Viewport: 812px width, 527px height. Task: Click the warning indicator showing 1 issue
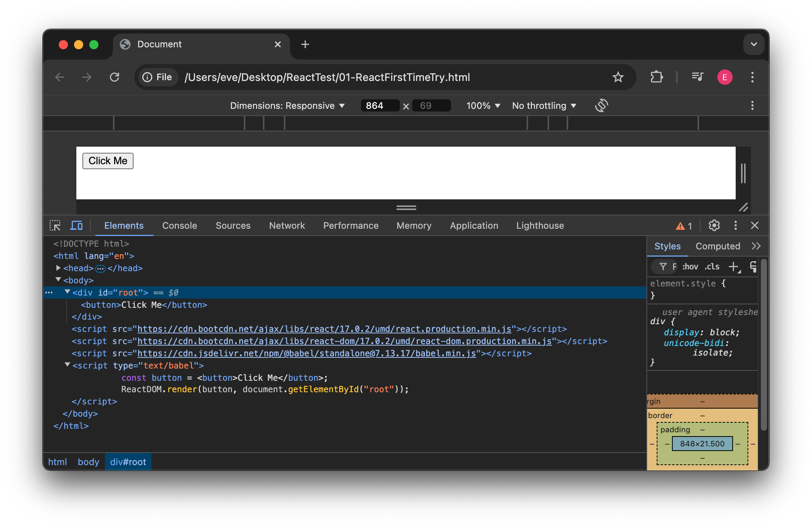684,225
